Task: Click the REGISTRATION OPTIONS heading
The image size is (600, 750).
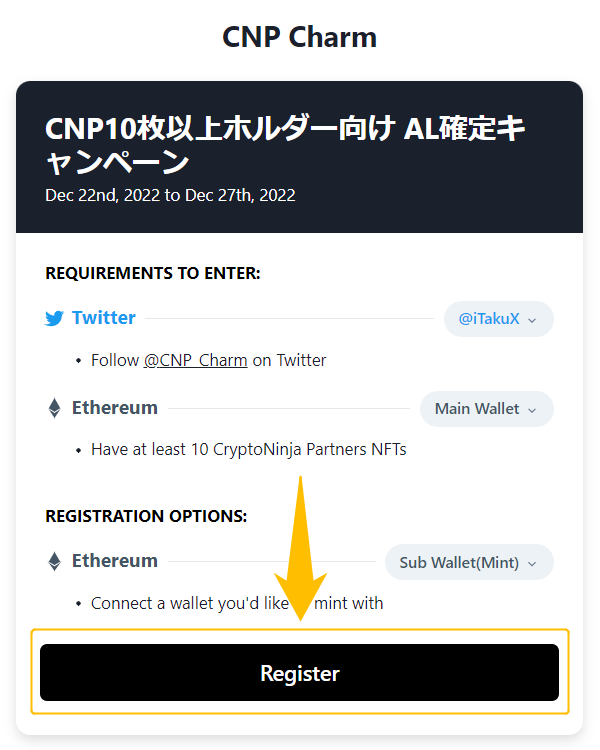Action: tap(146, 516)
